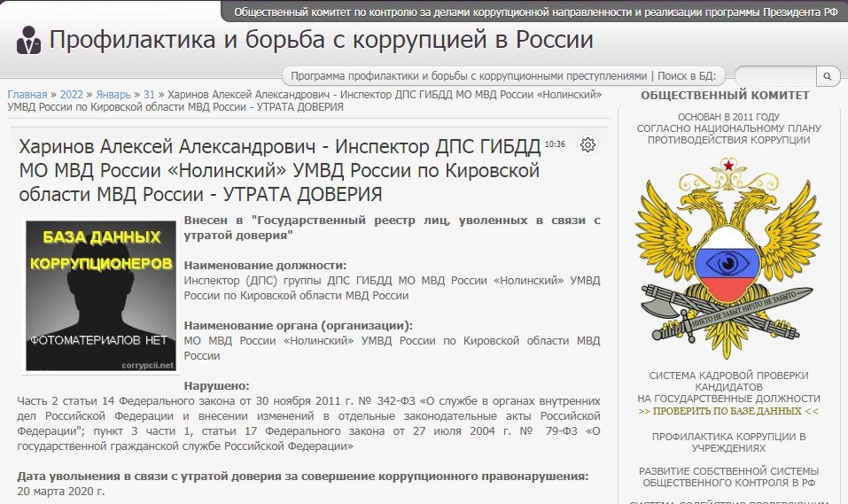The image size is (848, 504).
Task: Click the site logo person icon
Action: pyautogui.click(x=28, y=40)
